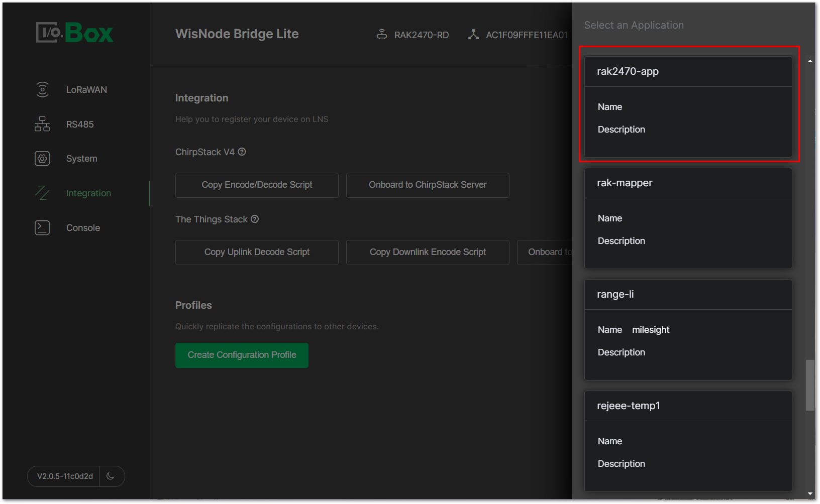Image resolution: width=820 pixels, height=504 pixels.
Task: Select the Integration sidebar icon
Action: coord(42,193)
